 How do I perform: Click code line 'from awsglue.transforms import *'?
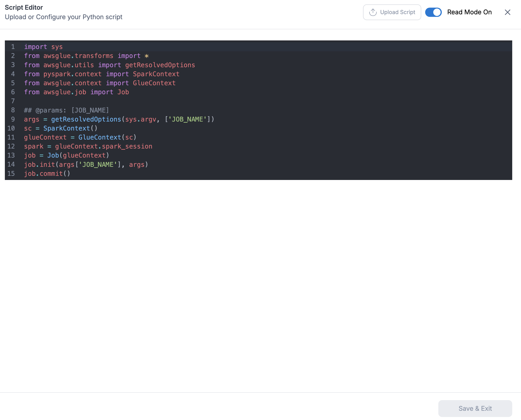[86, 56]
